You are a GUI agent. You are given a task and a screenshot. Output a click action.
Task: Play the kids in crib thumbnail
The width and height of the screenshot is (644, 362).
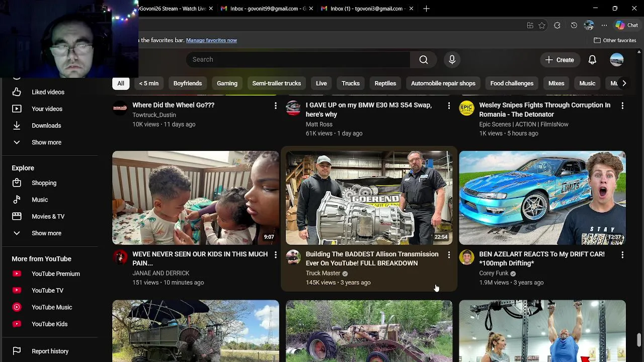(195, 198)
